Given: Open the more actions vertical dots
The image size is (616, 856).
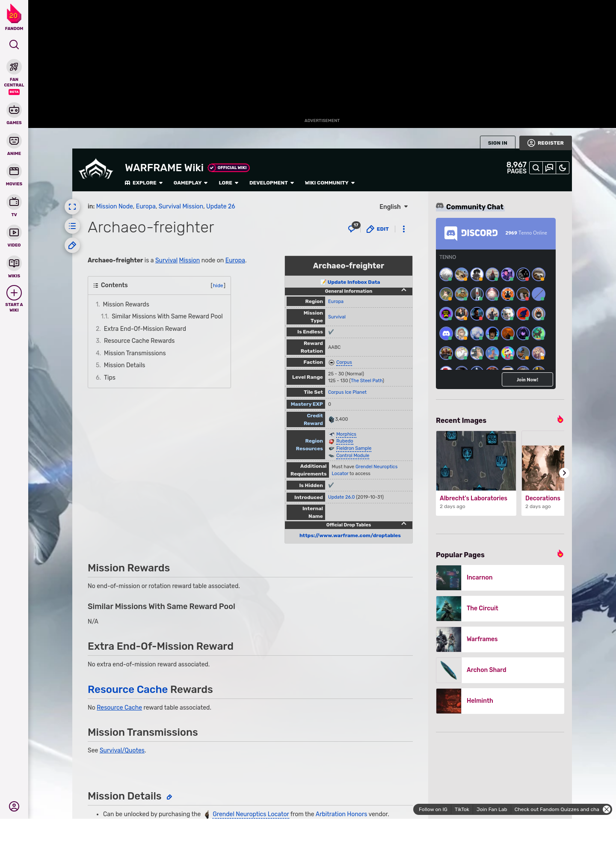Looking at the screenshot, I should coord(404,229).
